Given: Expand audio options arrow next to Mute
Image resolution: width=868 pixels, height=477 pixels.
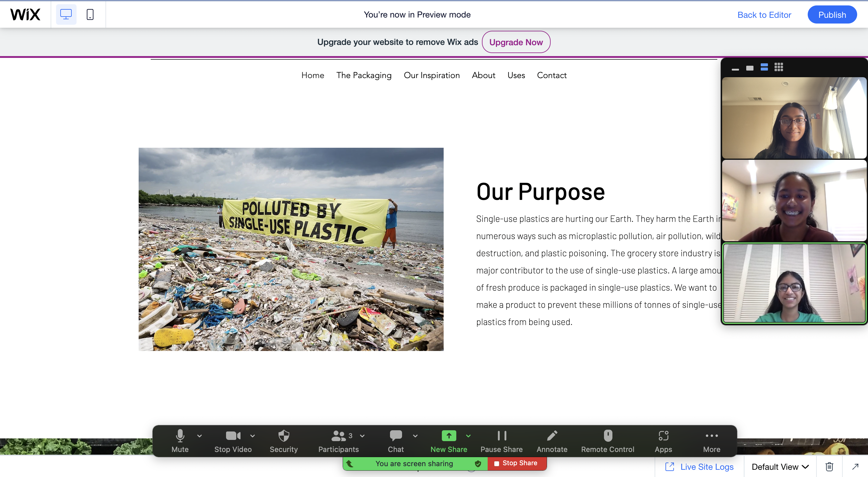Looking at the screenshot, I should pos(200,436).
